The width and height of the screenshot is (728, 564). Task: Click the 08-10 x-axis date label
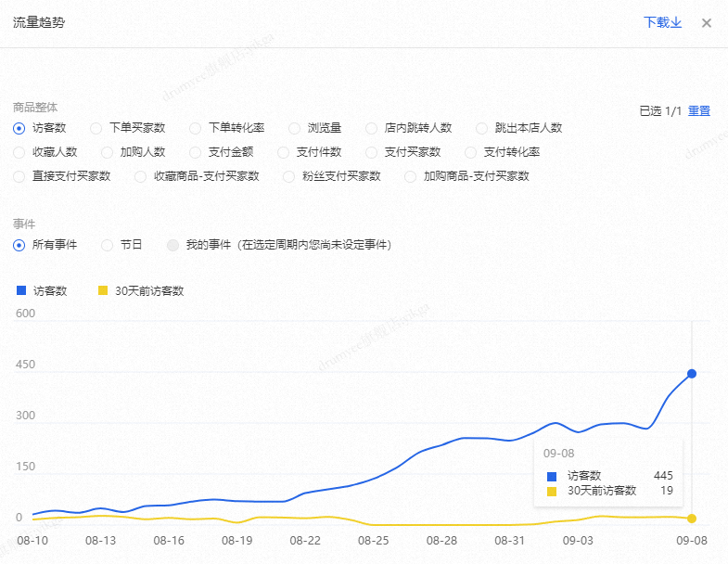(x=32, y=541)
